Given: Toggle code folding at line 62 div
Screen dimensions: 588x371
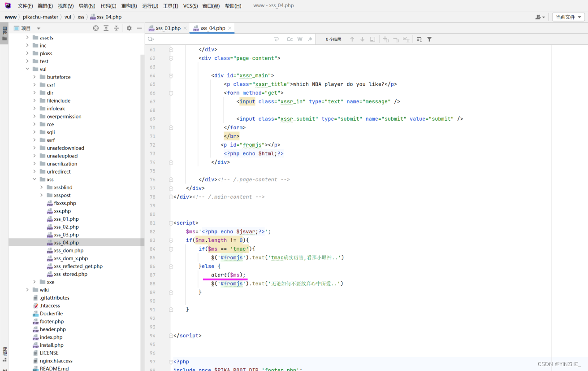Looking at the screenshot, I should [x=171, y=58].
